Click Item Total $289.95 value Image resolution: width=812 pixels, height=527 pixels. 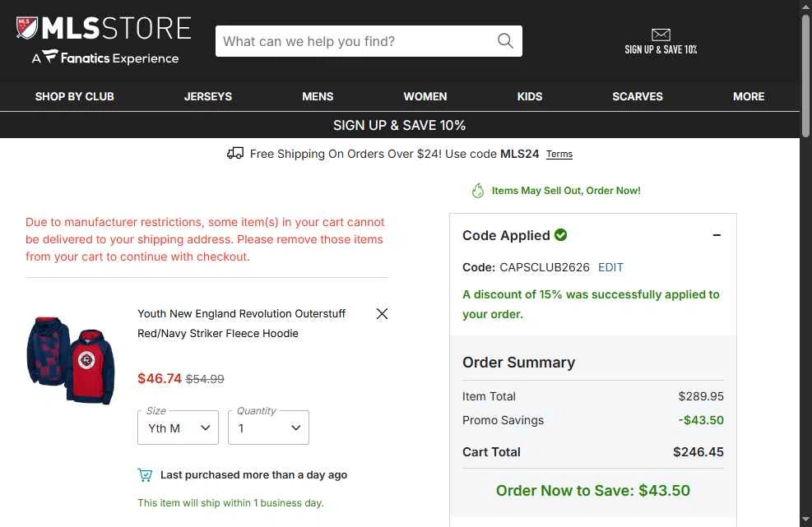[x=701, y=396]
